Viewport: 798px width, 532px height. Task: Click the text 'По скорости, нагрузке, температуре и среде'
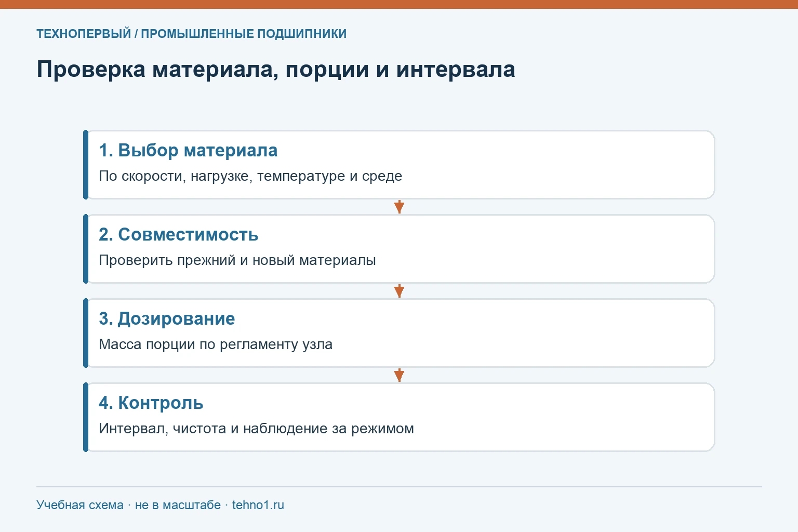click(250, 176)
